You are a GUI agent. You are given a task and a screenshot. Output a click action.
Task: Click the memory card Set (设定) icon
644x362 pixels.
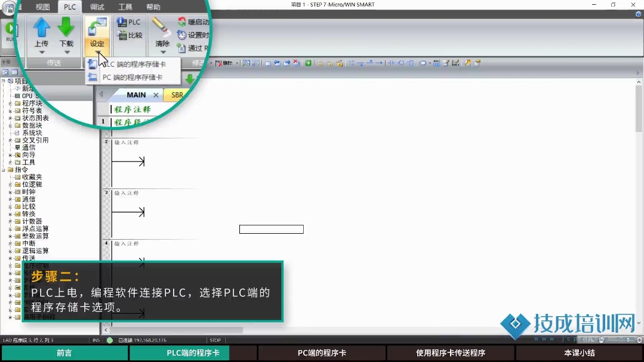[97, 27]
